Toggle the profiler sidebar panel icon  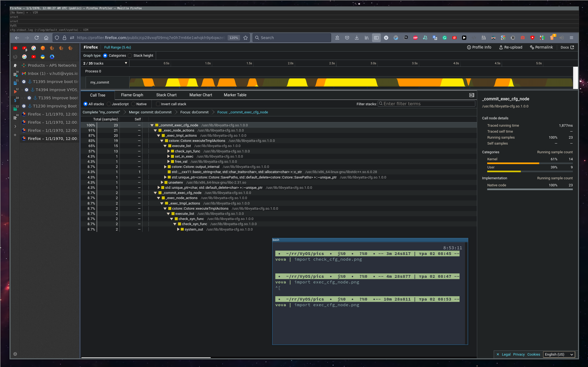[471, 95]
